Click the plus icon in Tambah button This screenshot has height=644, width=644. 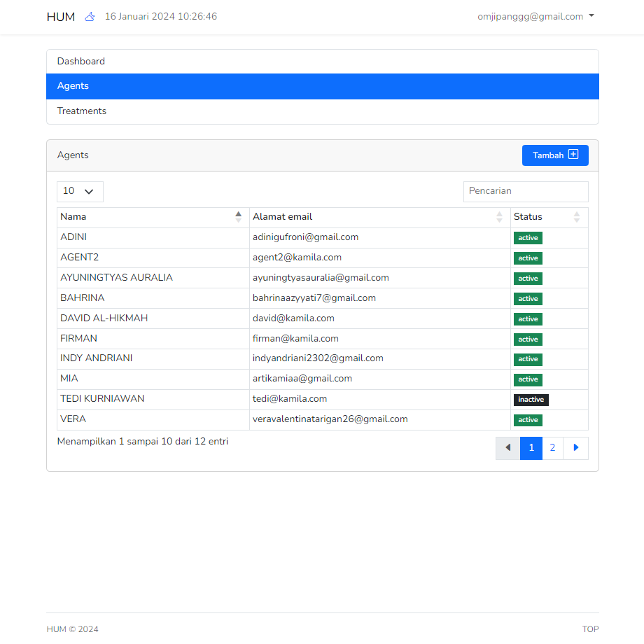[573, 155]
